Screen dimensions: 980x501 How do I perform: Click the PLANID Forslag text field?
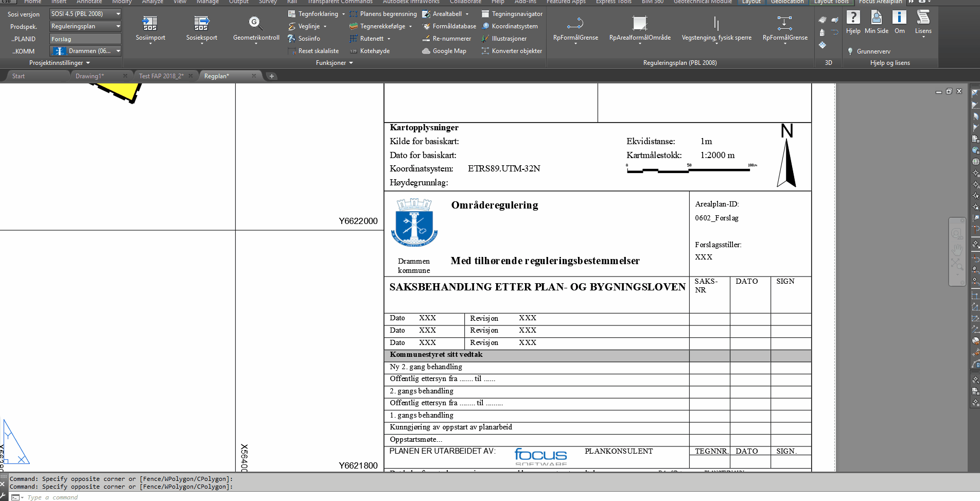(x=85, y=39)
